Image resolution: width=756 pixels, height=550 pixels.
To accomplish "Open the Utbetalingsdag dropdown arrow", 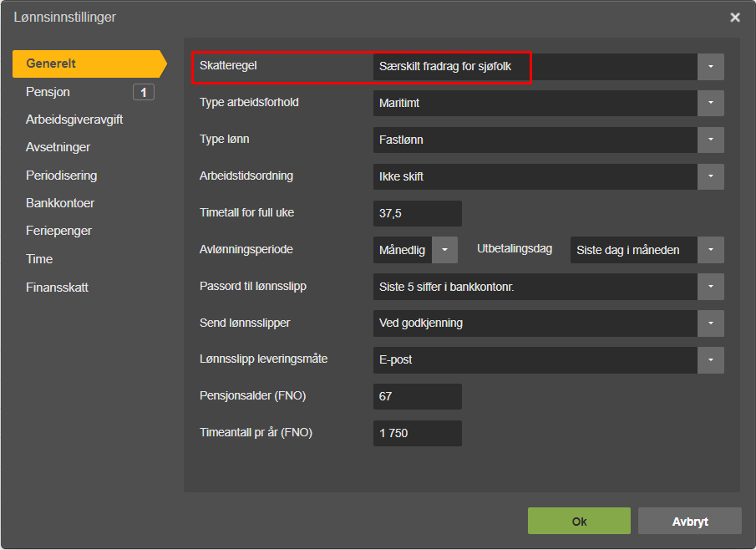I will 710,250.
